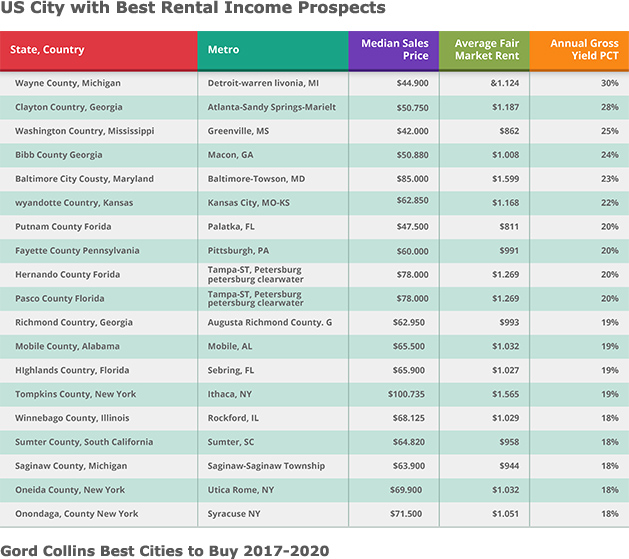This screenshot has width=629, height=559.
Task: Click the $1.027 rent value
Action: 505,370
